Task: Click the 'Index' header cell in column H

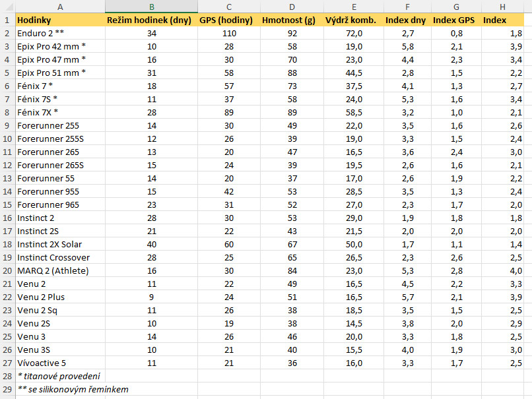Action: [502, 20]
